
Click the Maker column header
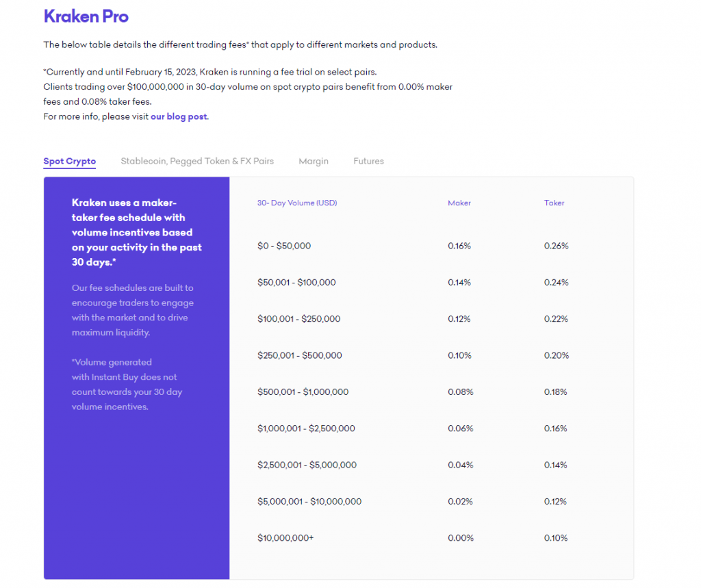459,203
